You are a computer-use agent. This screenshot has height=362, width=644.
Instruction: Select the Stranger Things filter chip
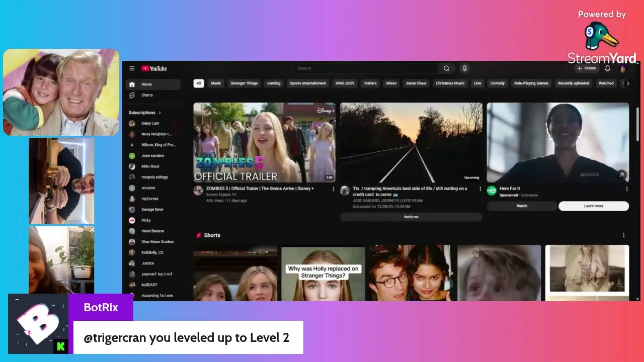[x=244, y=83]
